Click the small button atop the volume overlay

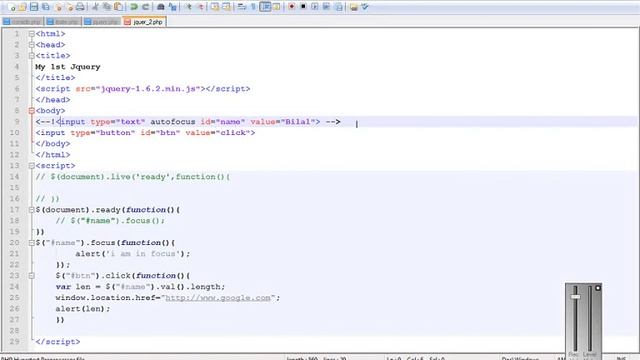click(x=598, y=288)
